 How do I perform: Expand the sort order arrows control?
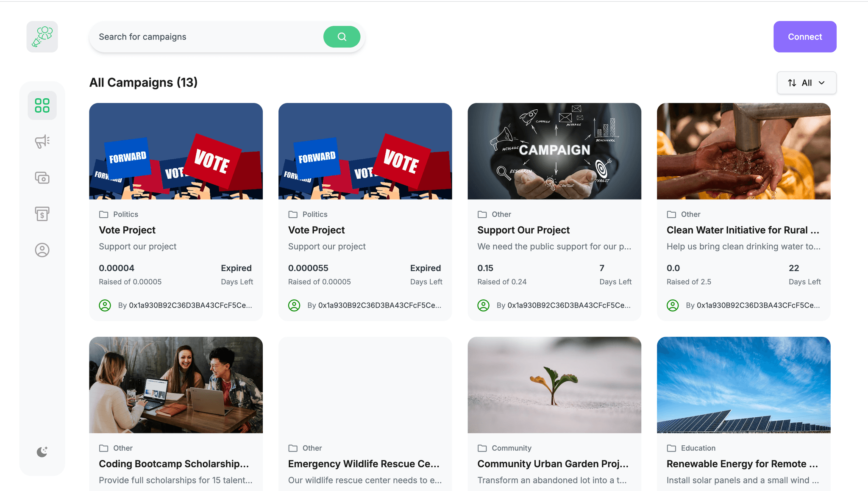[x=792, y=83]
